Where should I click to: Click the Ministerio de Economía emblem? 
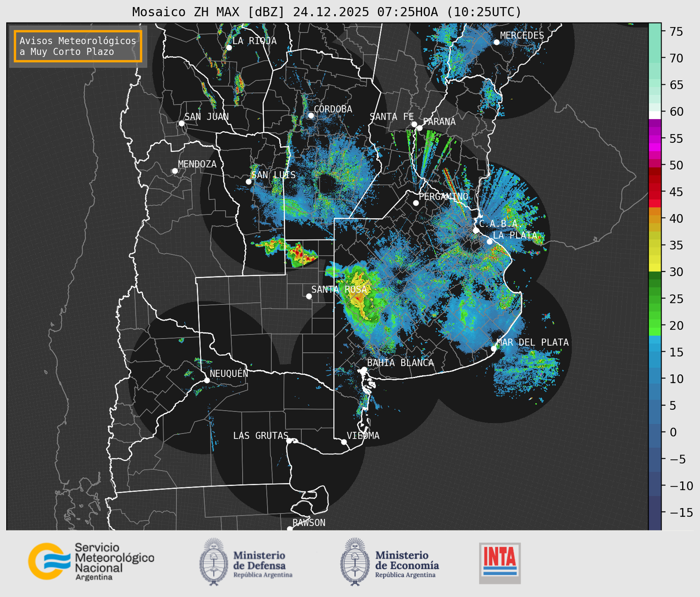(354, 562)
